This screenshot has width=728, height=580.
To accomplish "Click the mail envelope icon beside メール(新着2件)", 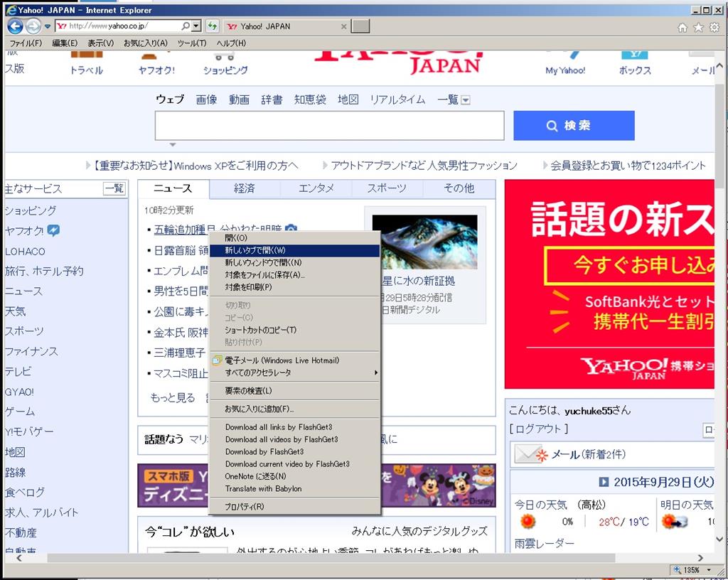I will 531,454.
